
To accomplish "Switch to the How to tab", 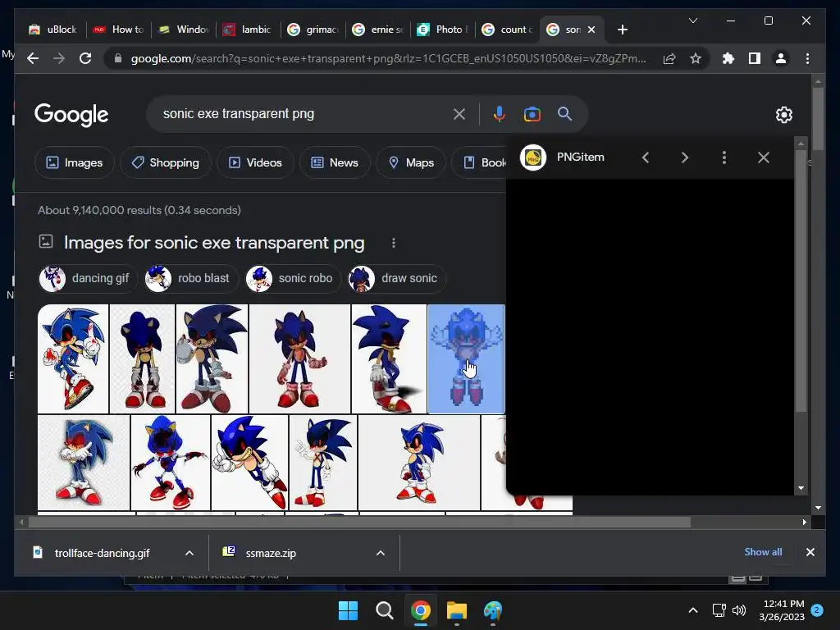I will click(x=118, y=30).
